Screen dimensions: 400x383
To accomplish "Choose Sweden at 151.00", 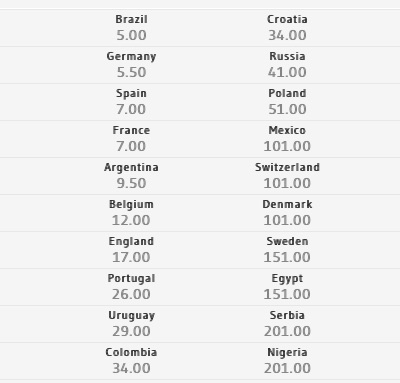I will coord(287,250).
